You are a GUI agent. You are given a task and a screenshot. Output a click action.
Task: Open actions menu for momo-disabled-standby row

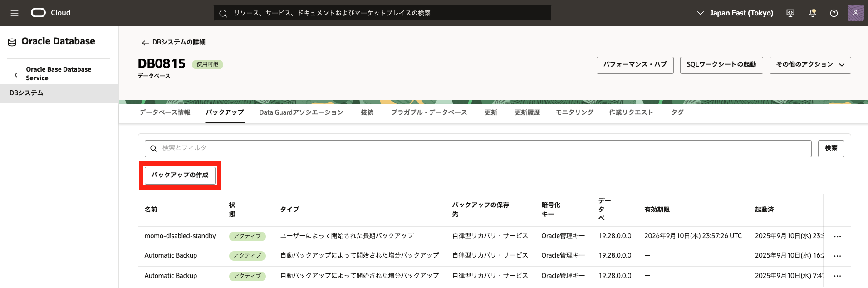(837, 236)
